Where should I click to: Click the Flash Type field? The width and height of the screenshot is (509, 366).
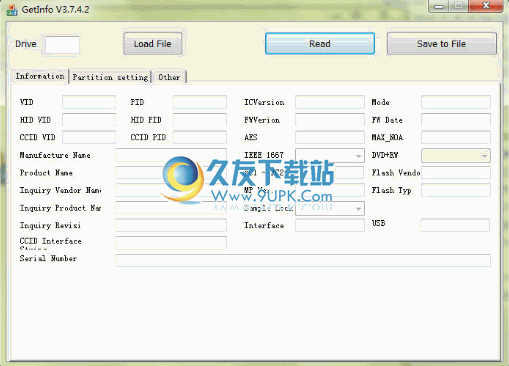(456, 190)
